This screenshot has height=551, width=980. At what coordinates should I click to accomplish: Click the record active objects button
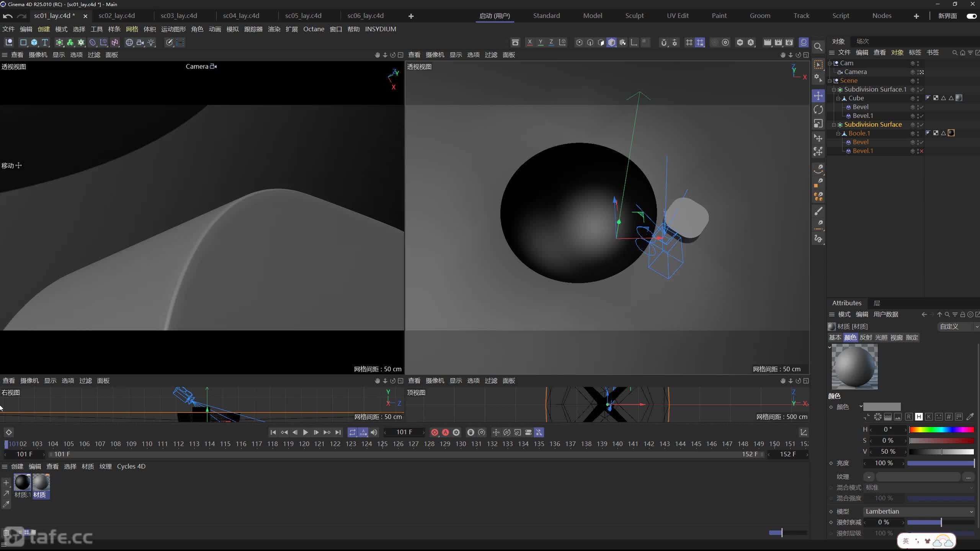coord(434,432)
